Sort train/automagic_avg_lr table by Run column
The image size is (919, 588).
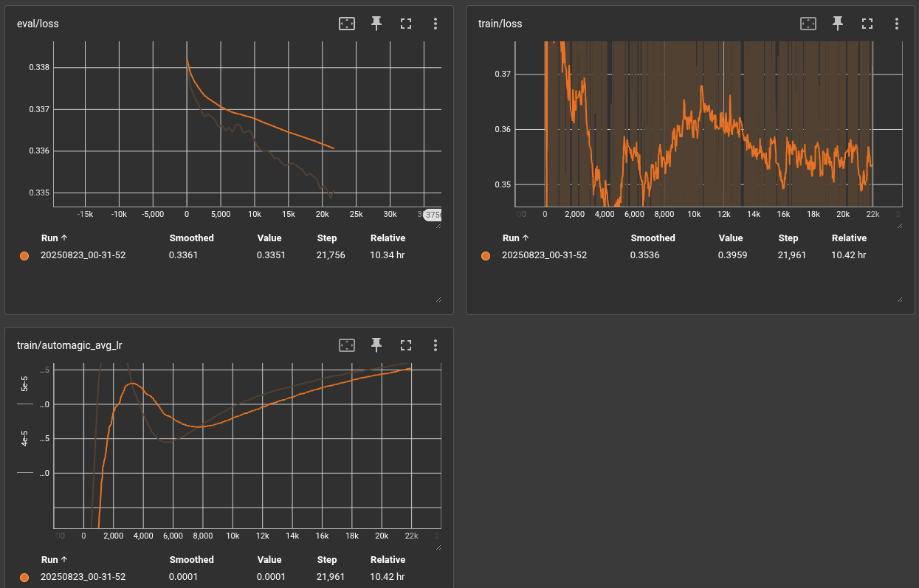[55, 560]
